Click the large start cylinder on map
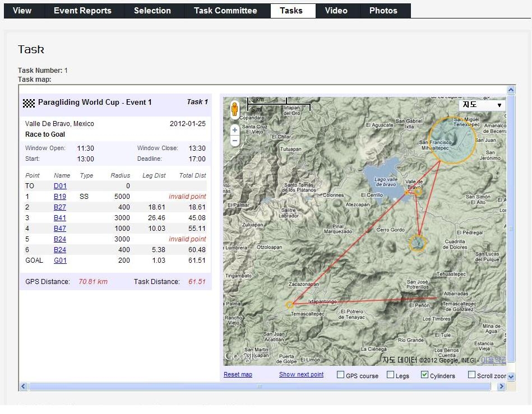This screenshot has height=414, width=532. pyautogui.click(x=452, y=141)
